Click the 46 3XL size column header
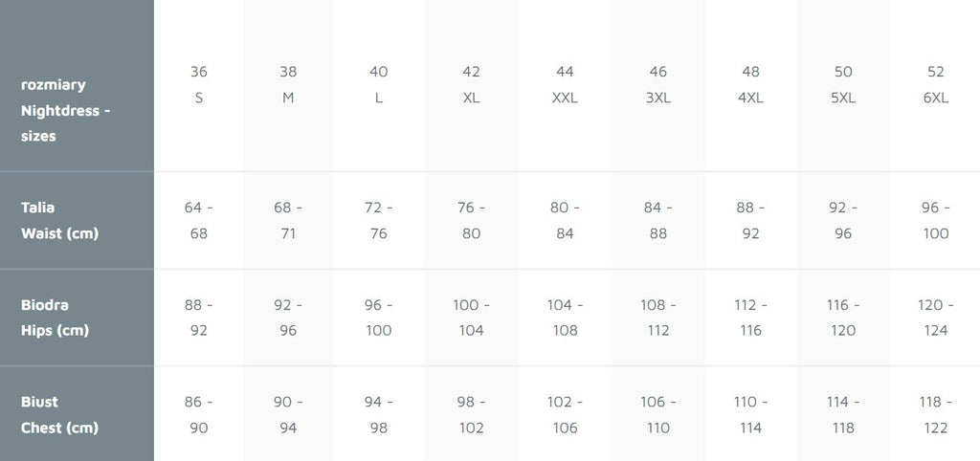 [x=657, y=84]
